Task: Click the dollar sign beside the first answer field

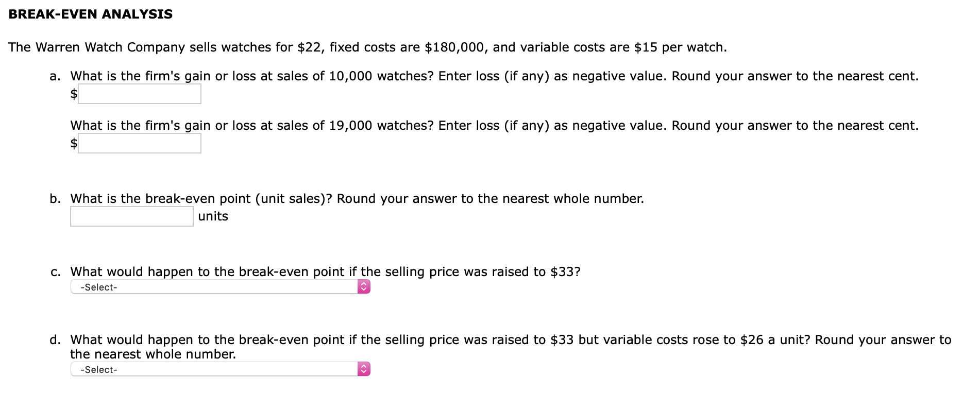Action: (x=74, y=94)
